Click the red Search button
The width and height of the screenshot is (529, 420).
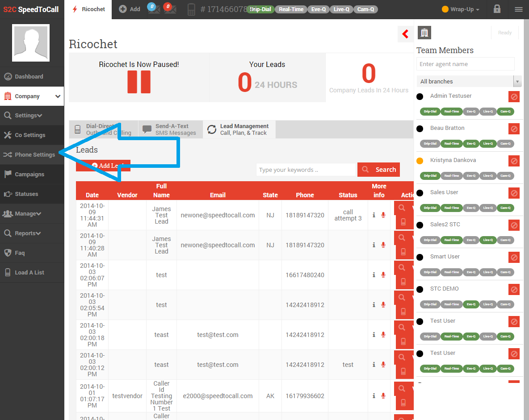(379, 170)
